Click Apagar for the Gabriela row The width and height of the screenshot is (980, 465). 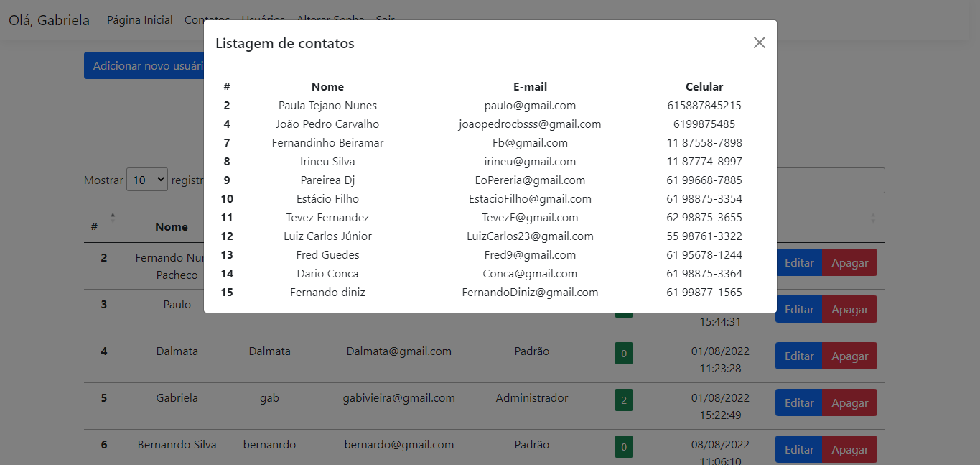pyautogui.click(x=849, y=402)
